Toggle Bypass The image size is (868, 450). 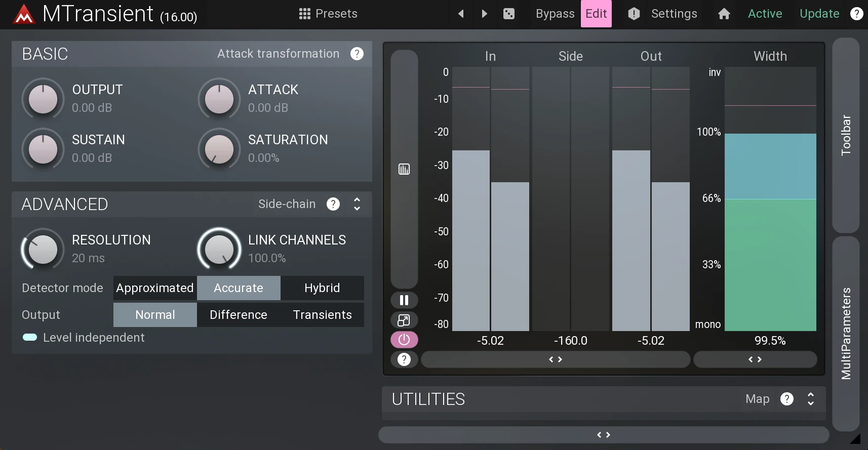pos(555,14)
